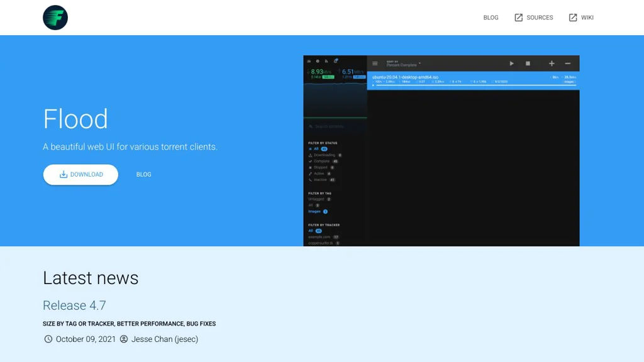Viewport: 644px width, 362px height.
Task: Click the author avatar icon
Action: pyautogui.click(x=124, y=339)
